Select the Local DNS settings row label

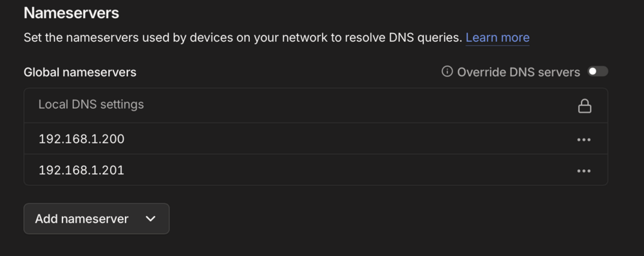pos(91,105)
